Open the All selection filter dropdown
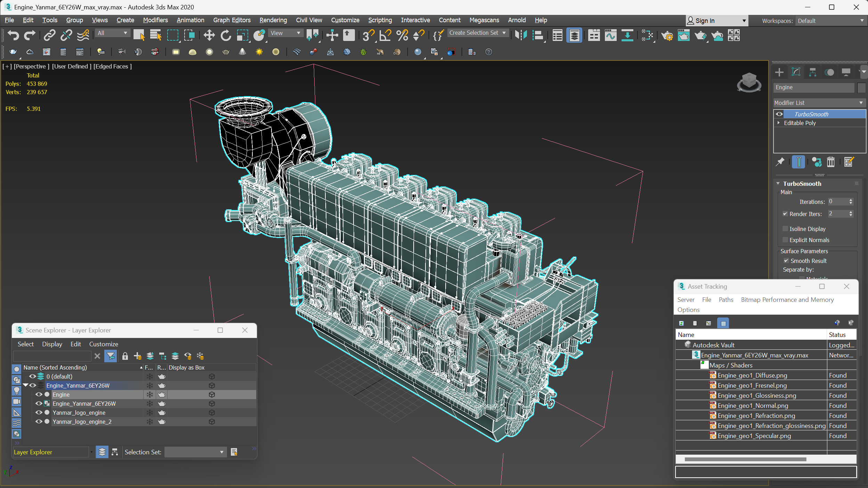The height and width of the screenshot is (488, 868). pyautogui.click(x=113, y=33)
